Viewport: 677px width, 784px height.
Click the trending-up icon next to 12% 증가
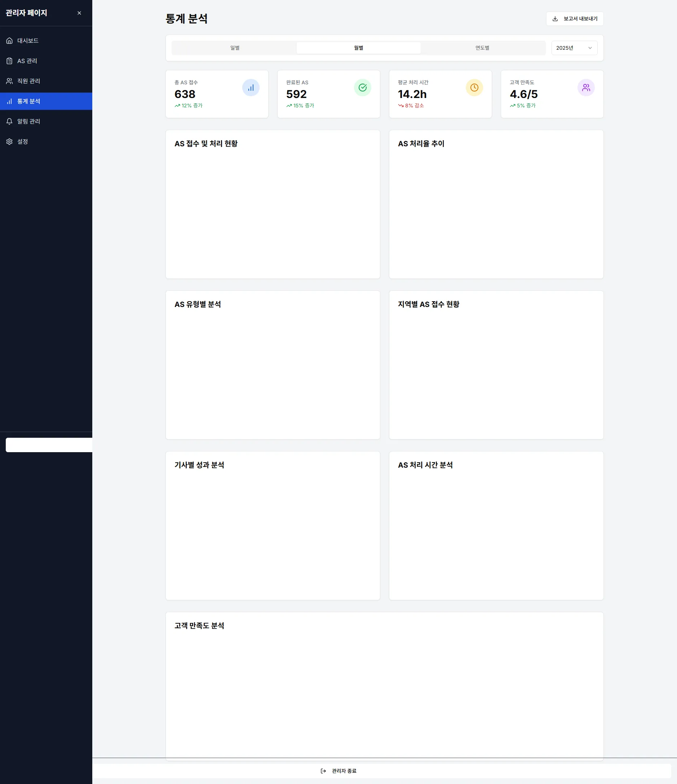pyautogui.click(x=177, y=106)
